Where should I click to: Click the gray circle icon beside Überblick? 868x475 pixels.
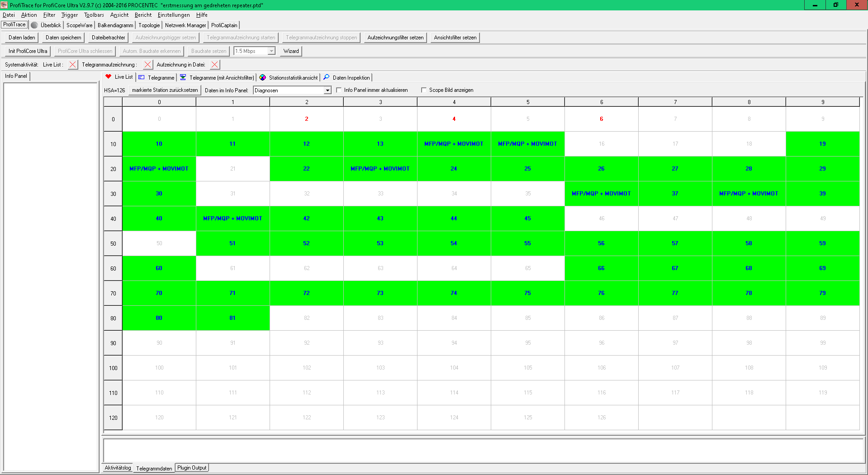coord(34,25)
